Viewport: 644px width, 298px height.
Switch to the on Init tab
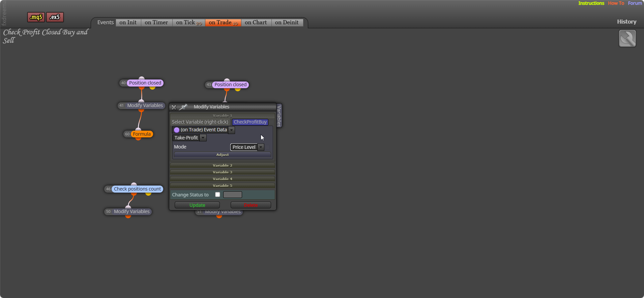click(128, 23)
